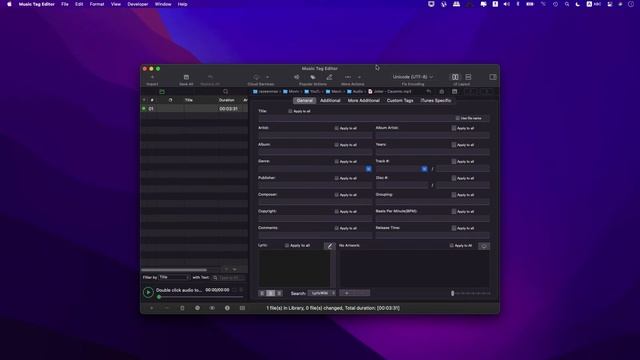The height and width of the screenshot is (360, 640).
Task: Check artwork Apply to All checkbox
Action: click(451, 245)
